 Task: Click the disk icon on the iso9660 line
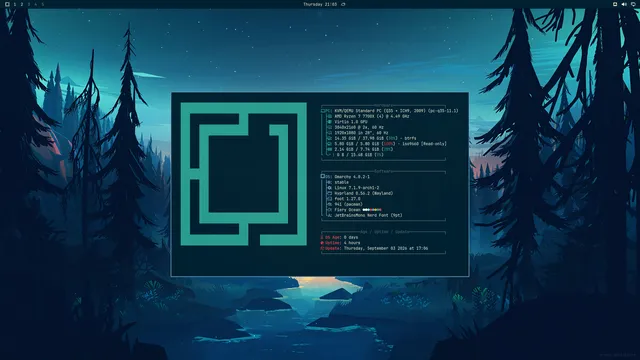click(329, 144)
